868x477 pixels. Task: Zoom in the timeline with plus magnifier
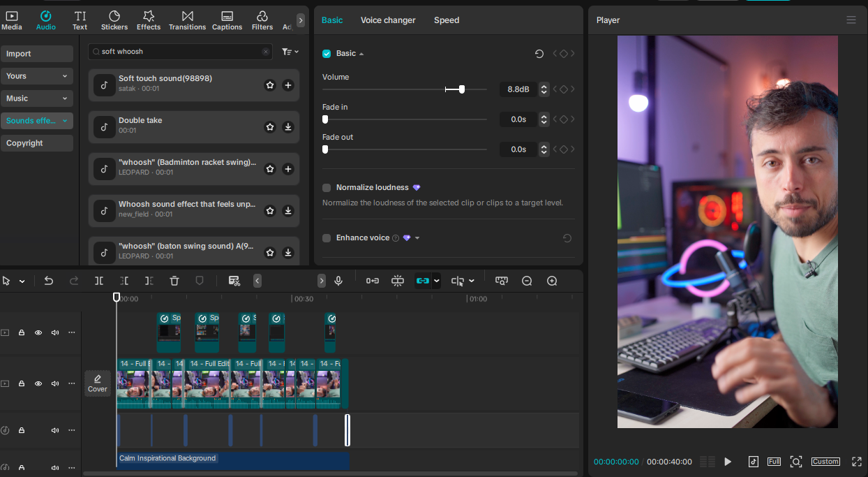(552, 281)
